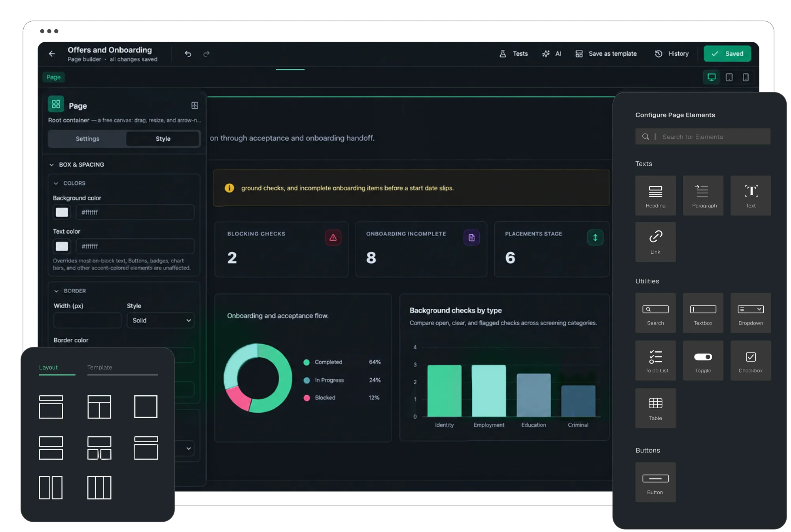
Task: Collapse the BORDER section
Action: click(x=56, y=291)
